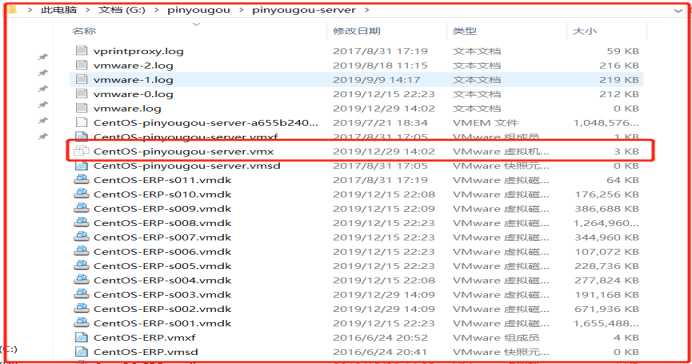
Task: Select file name vprintproxy.log
Action: (x=139, y=51)
